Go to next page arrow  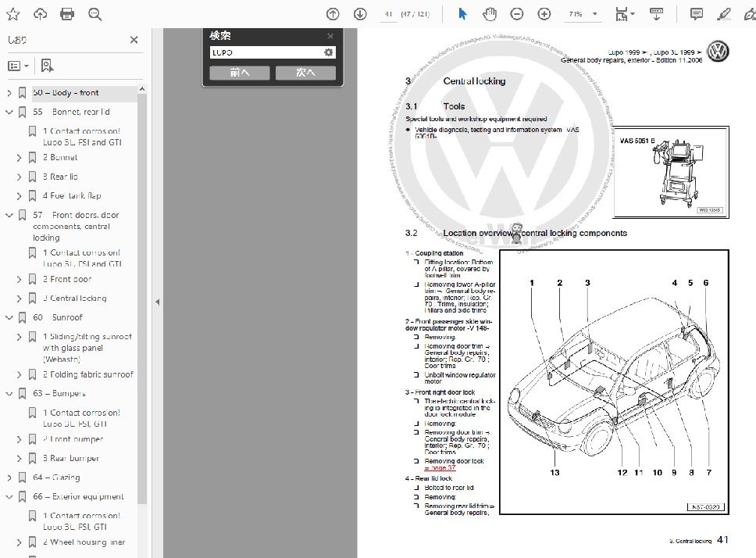tap(360, 14)
